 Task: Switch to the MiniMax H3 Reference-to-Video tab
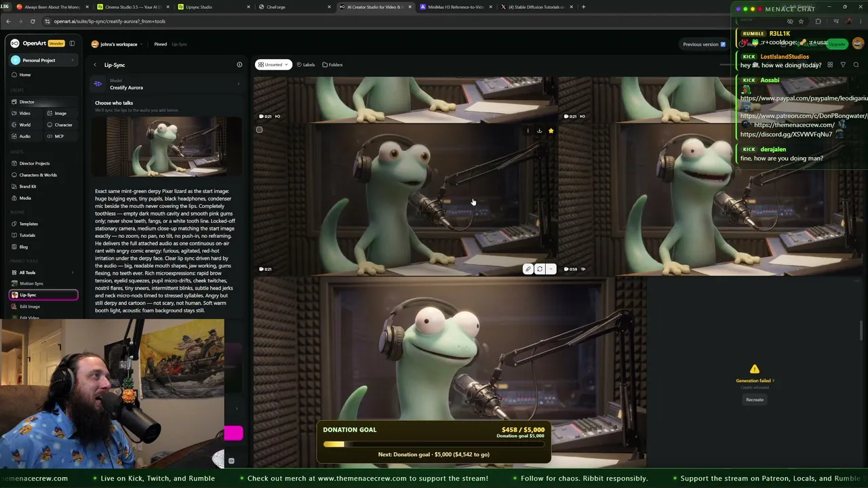click(456, 7)
